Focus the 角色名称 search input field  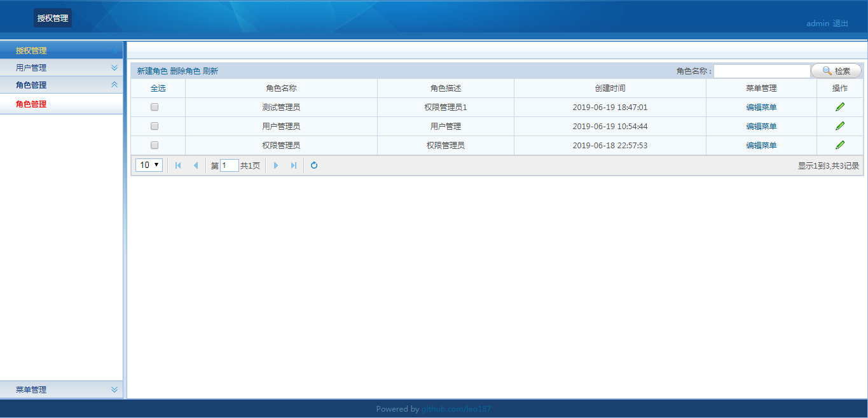click(x=762, y=71)
